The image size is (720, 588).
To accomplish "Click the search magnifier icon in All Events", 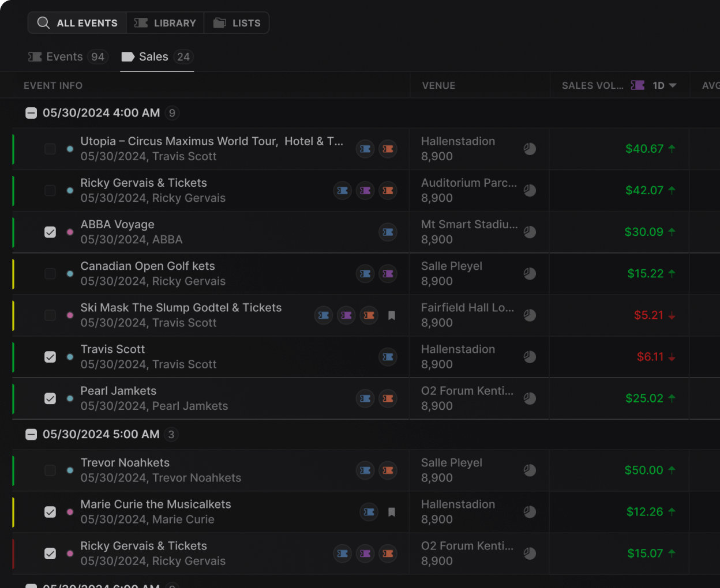I will point(43,23).
